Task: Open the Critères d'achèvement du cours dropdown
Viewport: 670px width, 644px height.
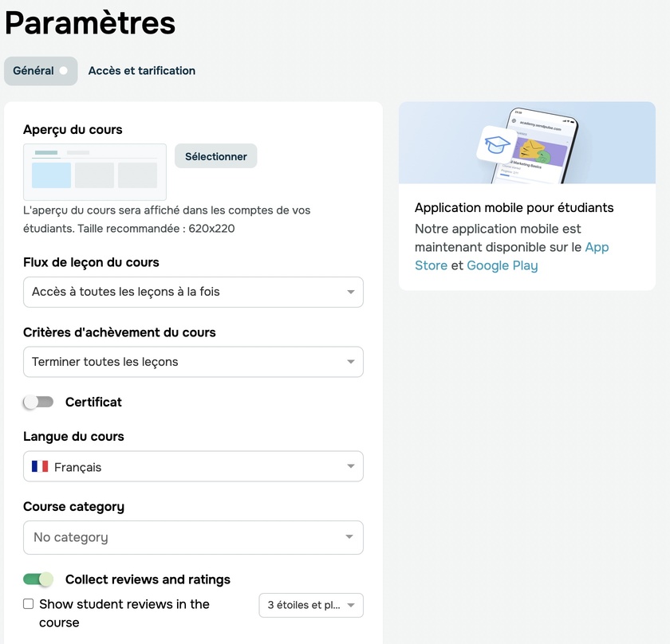Action: tap(193, 362)
